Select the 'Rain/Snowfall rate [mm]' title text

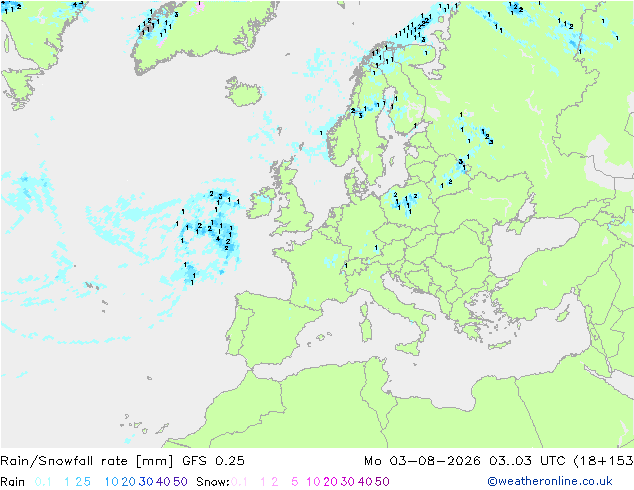tap(87, 461)
